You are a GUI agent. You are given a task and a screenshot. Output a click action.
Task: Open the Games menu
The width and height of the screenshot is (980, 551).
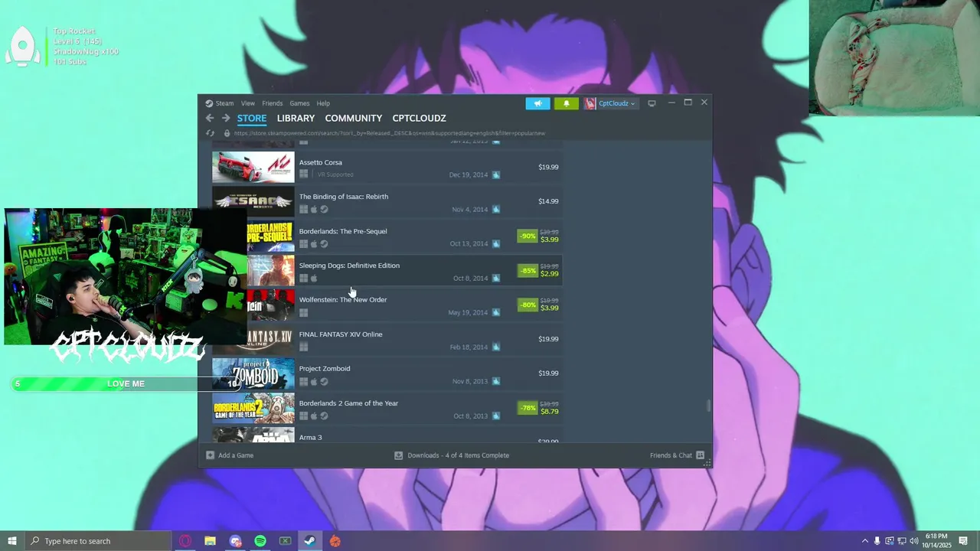click(x=299, y=103)
